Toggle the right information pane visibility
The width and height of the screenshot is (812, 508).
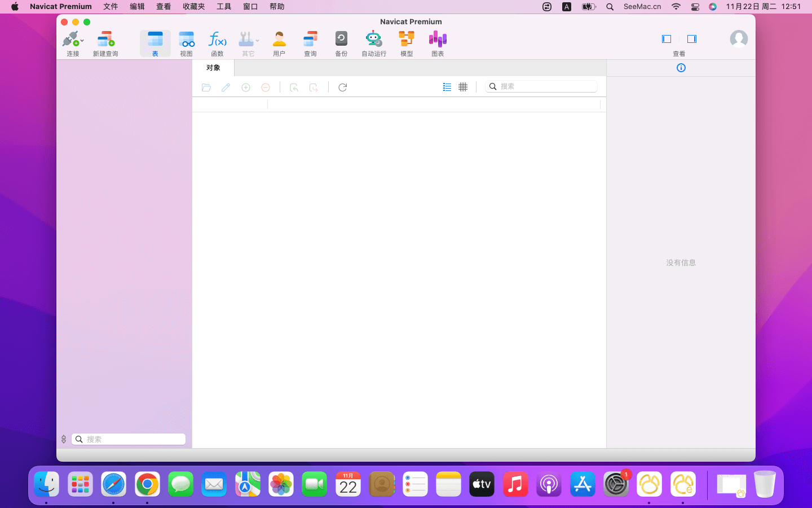tap(692, 39)
